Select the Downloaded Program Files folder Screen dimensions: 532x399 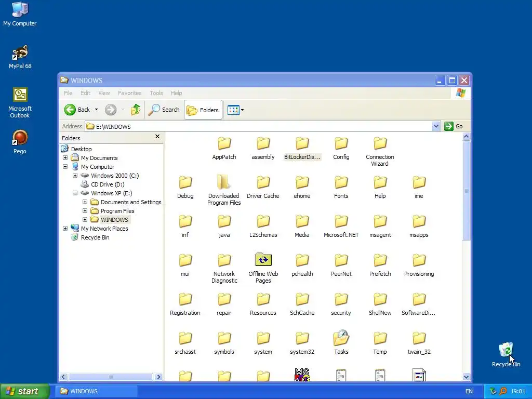[224, 190]
